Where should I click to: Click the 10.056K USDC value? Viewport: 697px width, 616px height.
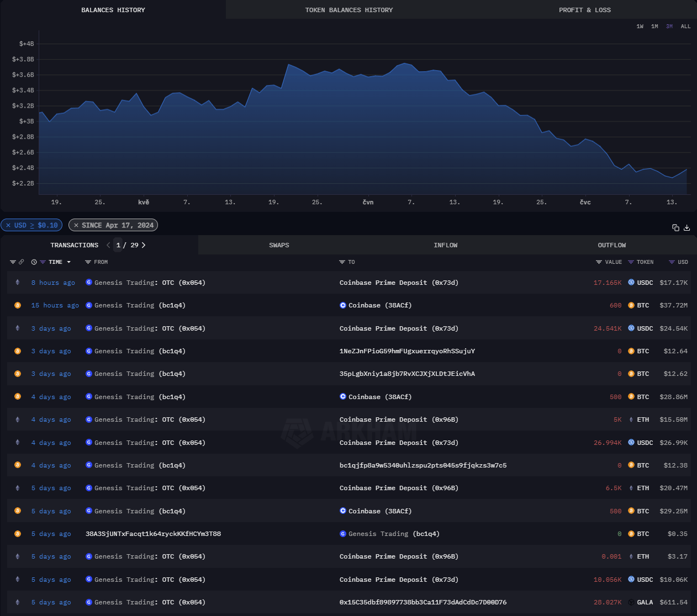click(x=608, y=580)
